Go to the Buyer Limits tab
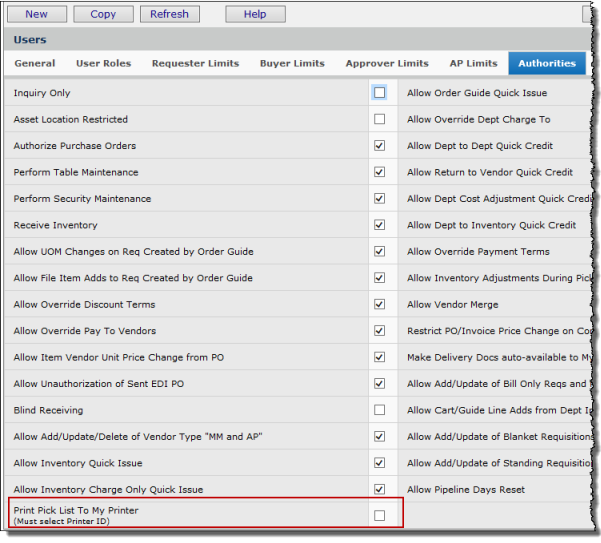The width and height of the screenshot is (601, 543). [292, 63]
